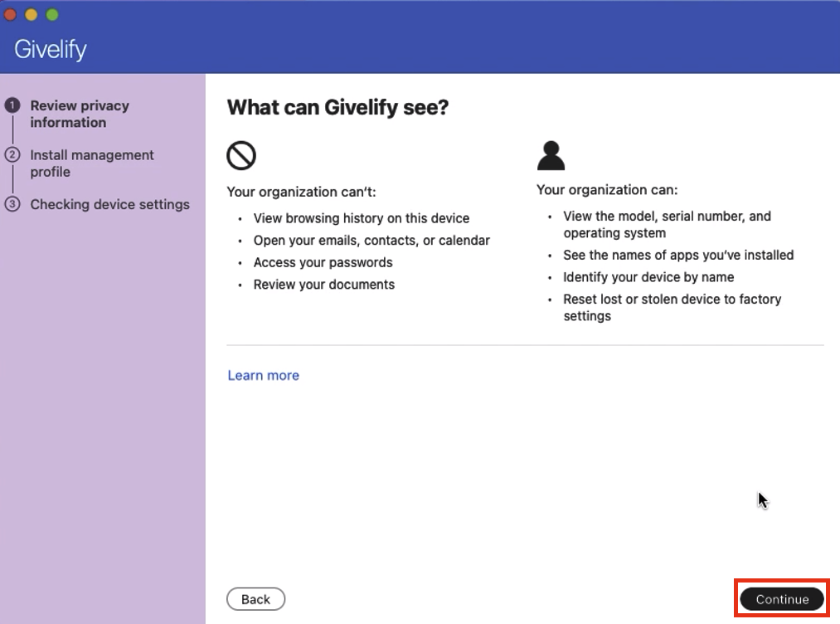Viewport: 840px width, 624px height.
Task: Select the Install management profile step
Action: 92,163
